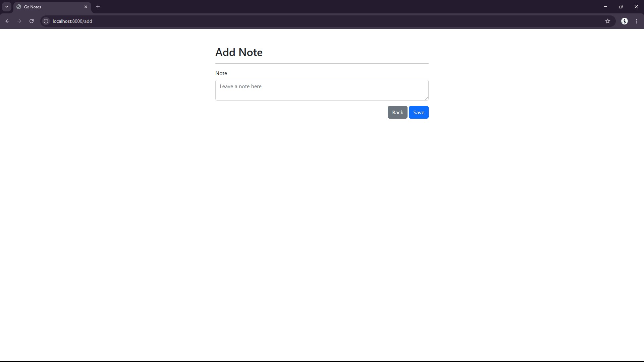
Task: Click the textarea resize handle corner
Action: click(426, 98)
